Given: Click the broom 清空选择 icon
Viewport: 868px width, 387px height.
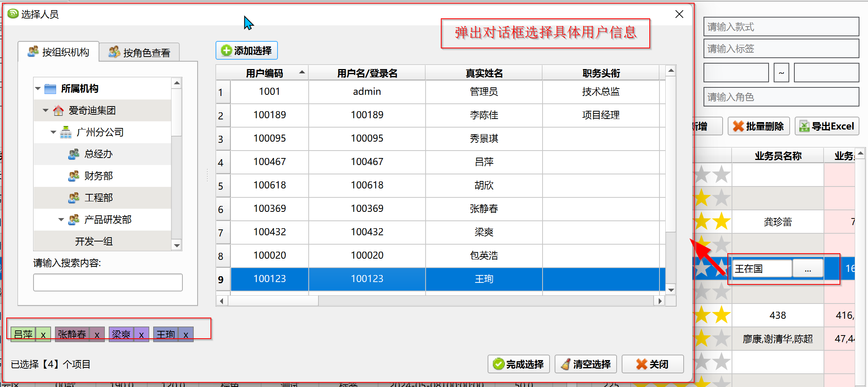Looking at the screenshot, I should 566,364.
